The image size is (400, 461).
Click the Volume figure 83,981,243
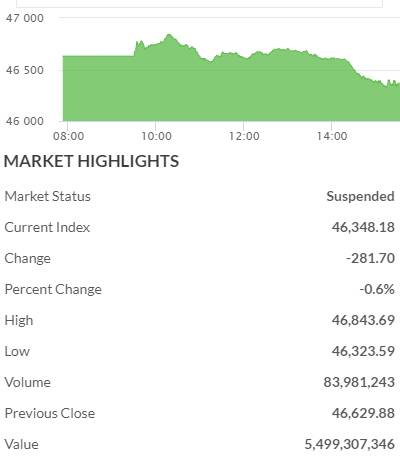359,382
